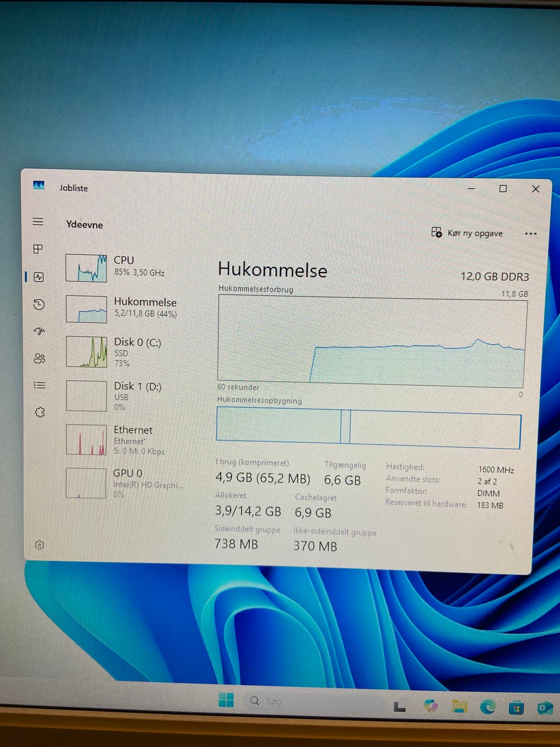
Task: Open the Windows Start button
Action: (226, 700)
